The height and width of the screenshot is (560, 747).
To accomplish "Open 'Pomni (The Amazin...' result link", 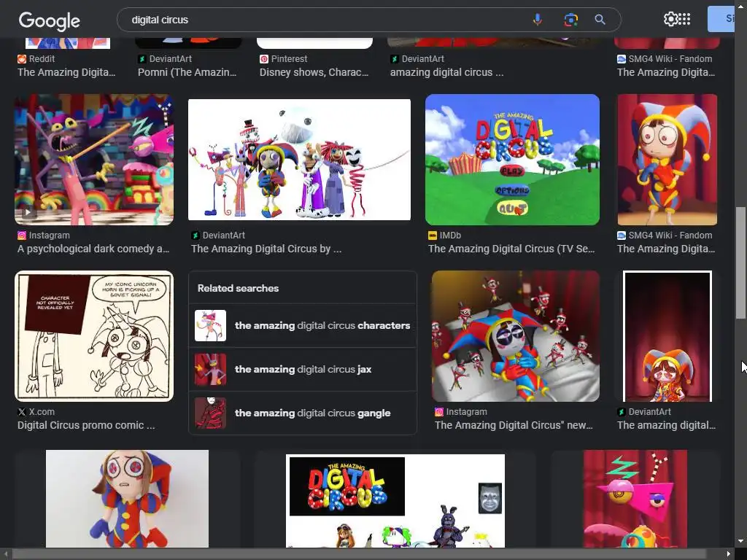I will 187,72.
